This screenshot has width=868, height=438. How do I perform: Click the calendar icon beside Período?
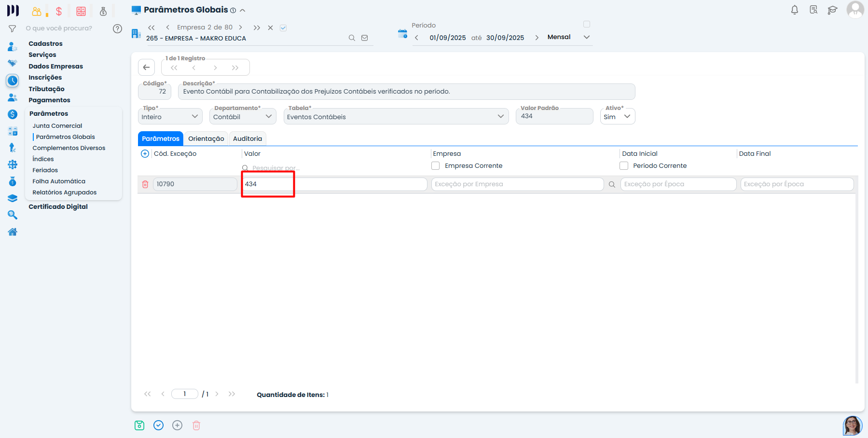point(402,33)
